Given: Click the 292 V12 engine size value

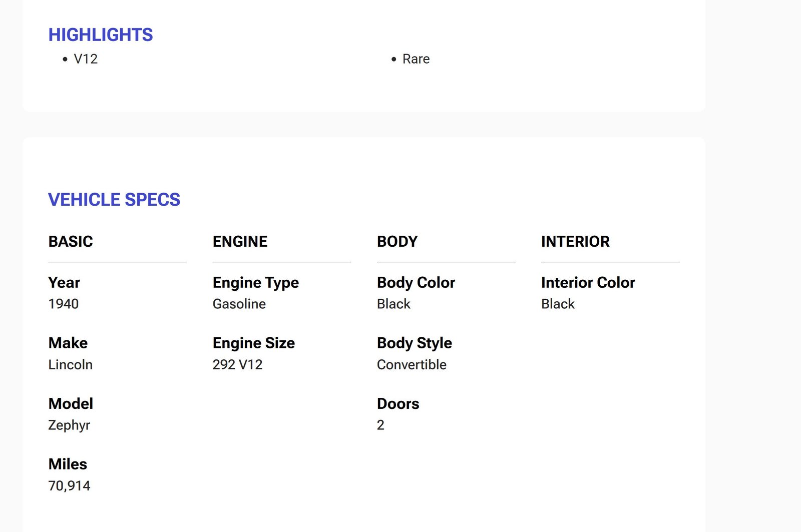Looking at the screenshot, I should [x=237, y=364].
